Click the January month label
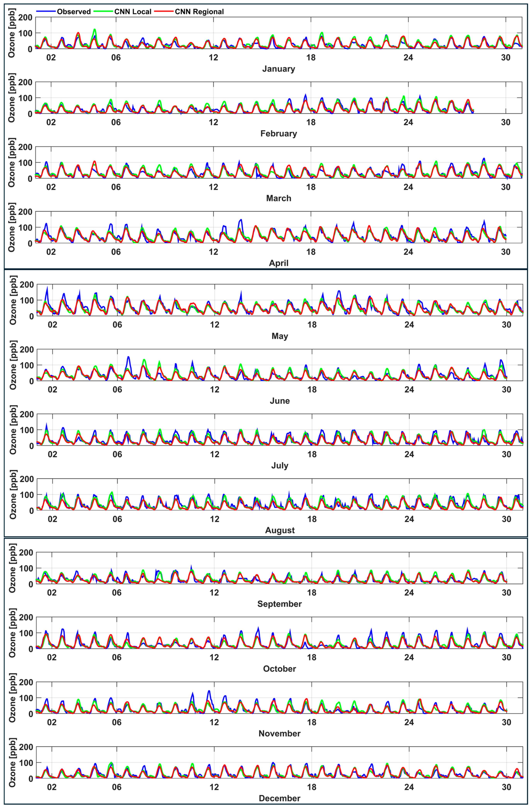This screenshot has height=808, width=532. pyautogui.click(x=279, y=69)
